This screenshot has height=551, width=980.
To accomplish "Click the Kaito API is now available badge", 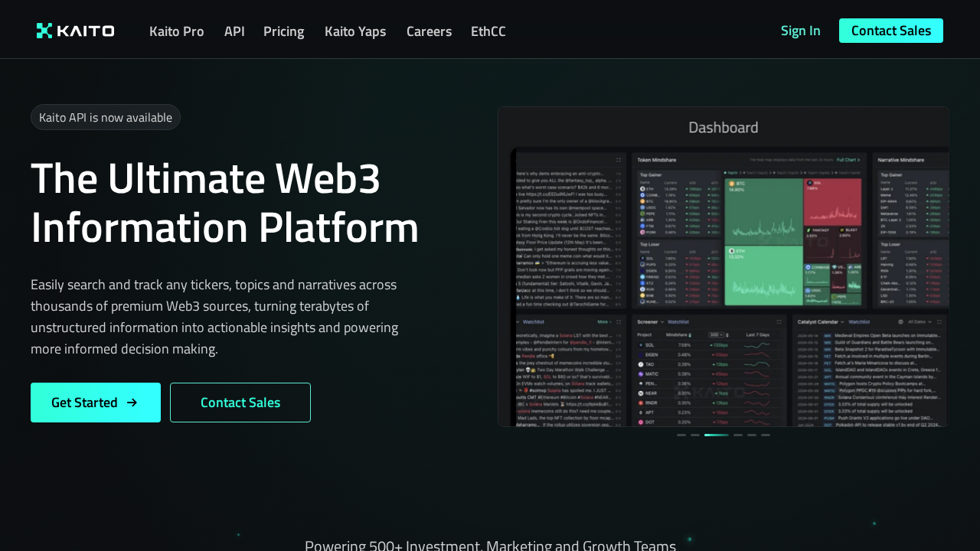I will tap(106, 117).
